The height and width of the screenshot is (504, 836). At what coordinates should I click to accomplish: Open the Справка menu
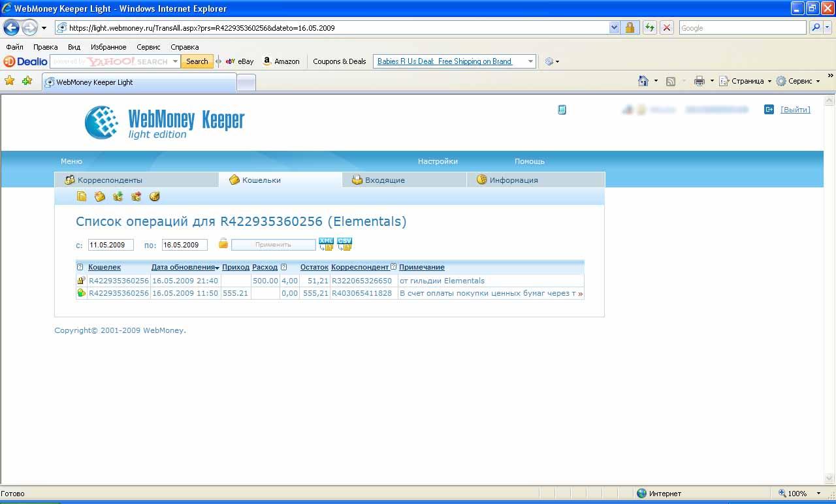[x=184, y=47]
